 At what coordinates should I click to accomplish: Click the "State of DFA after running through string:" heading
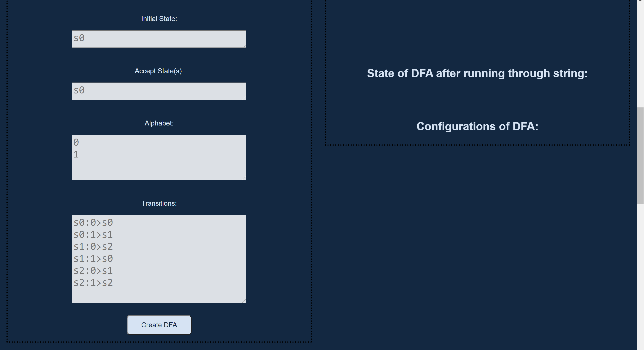[x=477, y=73]
